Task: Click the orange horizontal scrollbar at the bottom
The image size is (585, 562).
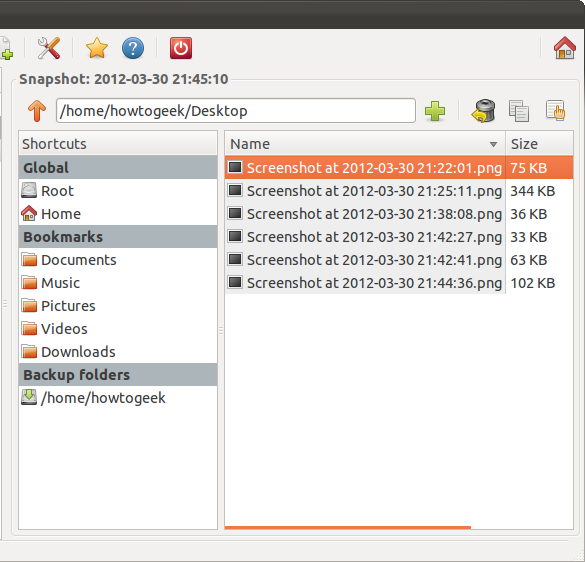Action: tap(348, 527)
